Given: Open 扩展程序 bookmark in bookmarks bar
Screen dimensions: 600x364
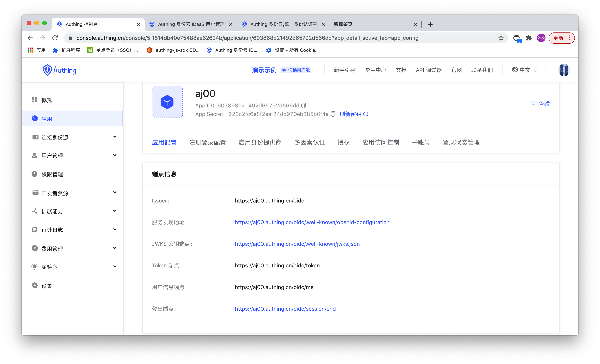Looking at the screenshot, I should (x=66, y=50).
